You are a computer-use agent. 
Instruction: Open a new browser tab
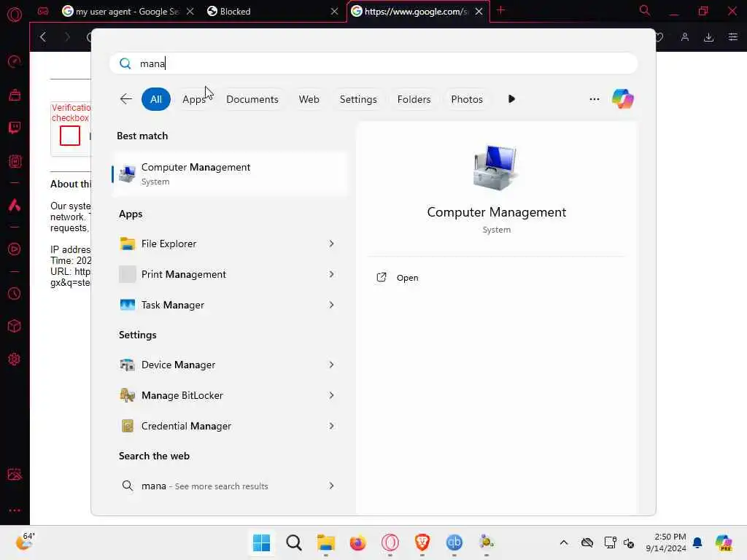point(500,10)
